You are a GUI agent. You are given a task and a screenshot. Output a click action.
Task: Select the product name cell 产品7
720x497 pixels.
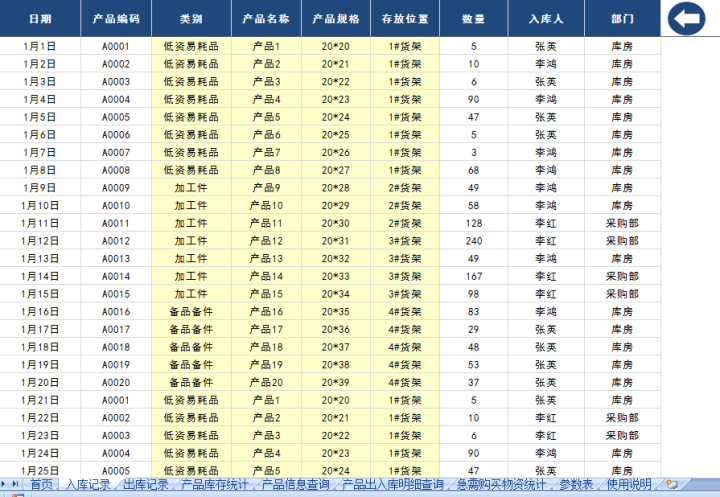tap(266, 152)
